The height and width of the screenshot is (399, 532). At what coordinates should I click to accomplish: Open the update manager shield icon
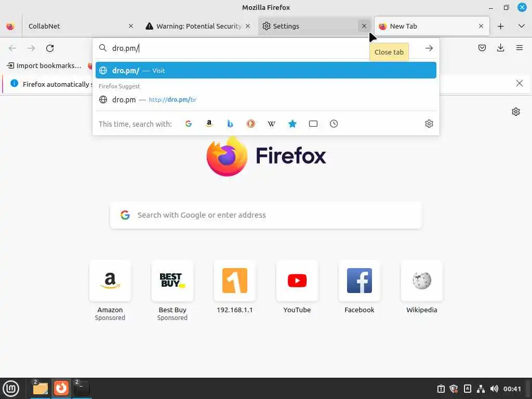(454, 389)
